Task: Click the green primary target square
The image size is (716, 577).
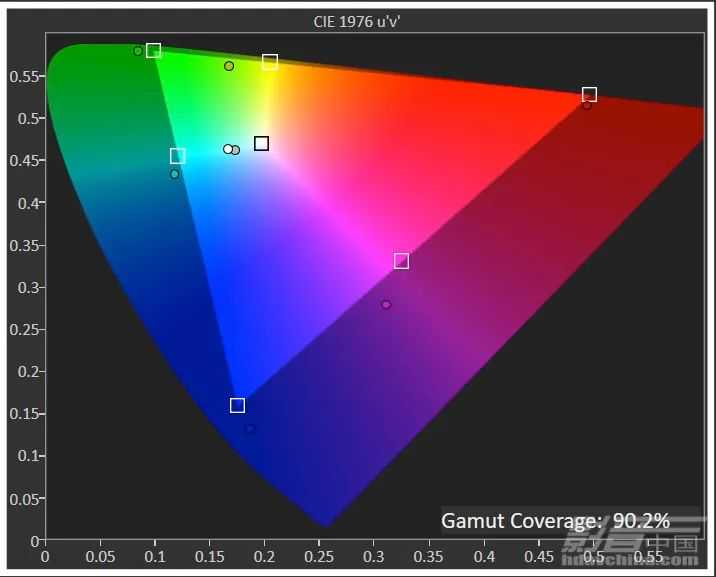Action: [153, 50]
